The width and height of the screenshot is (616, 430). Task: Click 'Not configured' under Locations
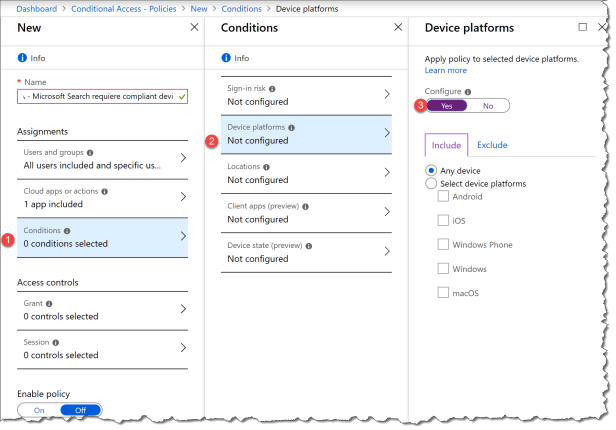tap(258, 180)
